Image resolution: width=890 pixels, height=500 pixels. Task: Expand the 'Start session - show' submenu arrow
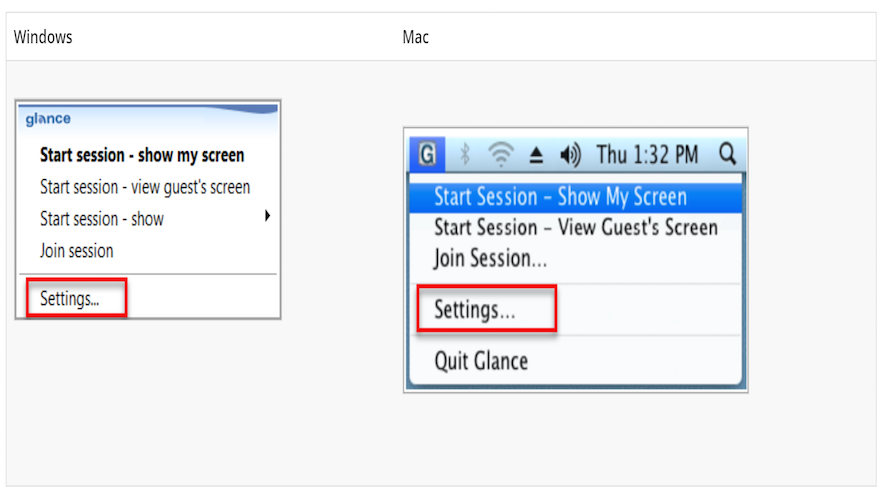click(267, 216)
